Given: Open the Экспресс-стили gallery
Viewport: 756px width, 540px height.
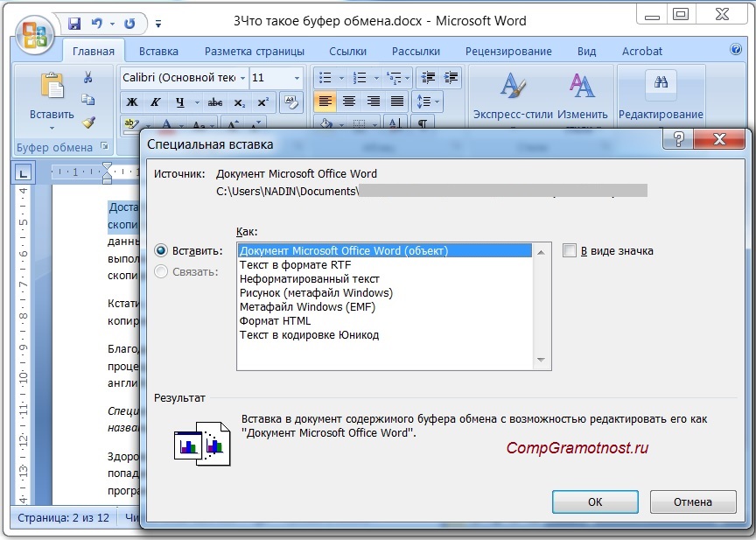Looking at the screenshot, I should tap(513, 95).
